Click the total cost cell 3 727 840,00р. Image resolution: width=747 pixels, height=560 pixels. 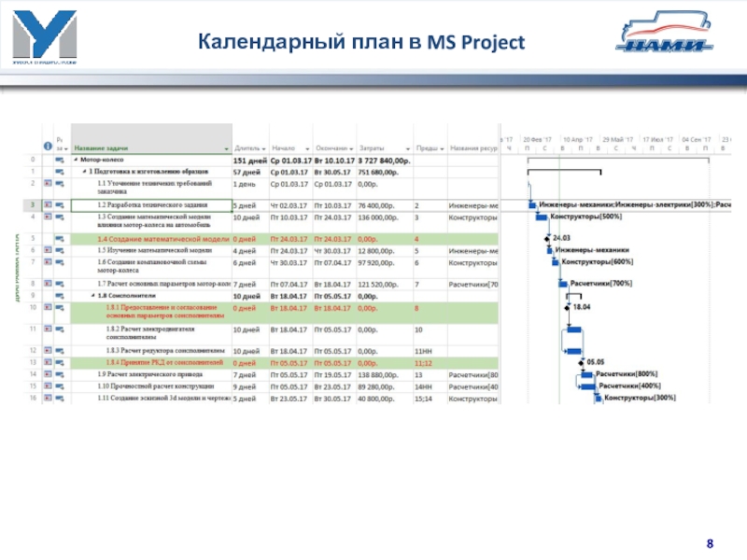[384, 161]
